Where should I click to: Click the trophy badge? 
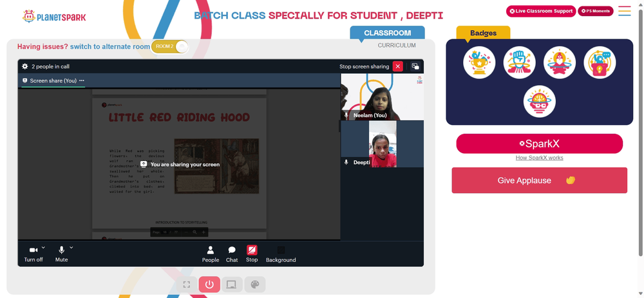click(x=479, y=62)
